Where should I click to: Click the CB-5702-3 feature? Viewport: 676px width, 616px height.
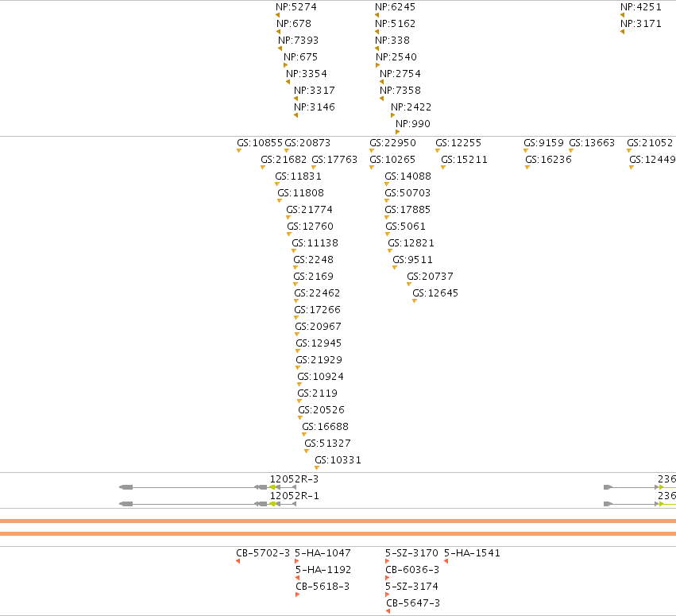(x=263, y=553)
